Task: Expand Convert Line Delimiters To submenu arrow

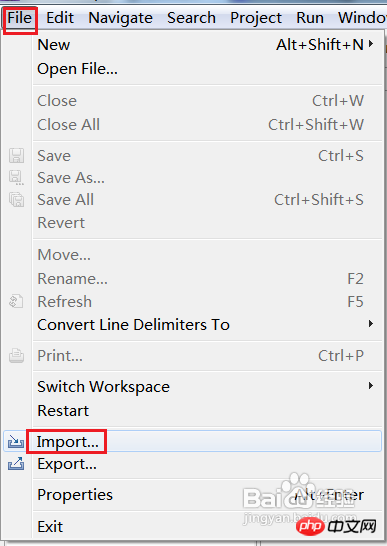Action: coord(371,324)
